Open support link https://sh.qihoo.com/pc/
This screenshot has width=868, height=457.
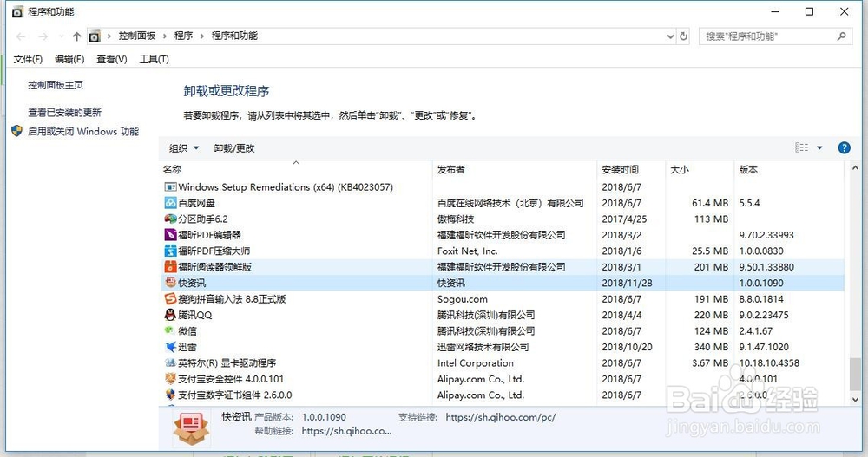[x=501, y=417]
